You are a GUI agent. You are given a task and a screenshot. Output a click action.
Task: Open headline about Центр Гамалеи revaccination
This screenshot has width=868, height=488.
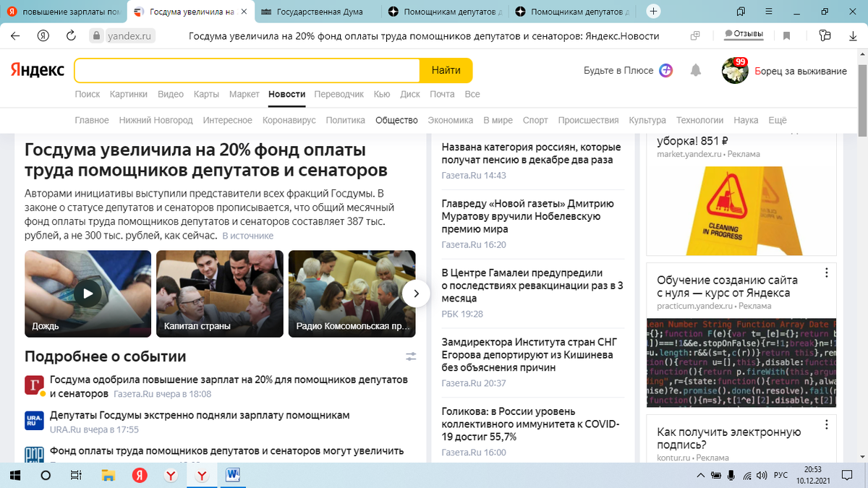[x=532, y=286]
